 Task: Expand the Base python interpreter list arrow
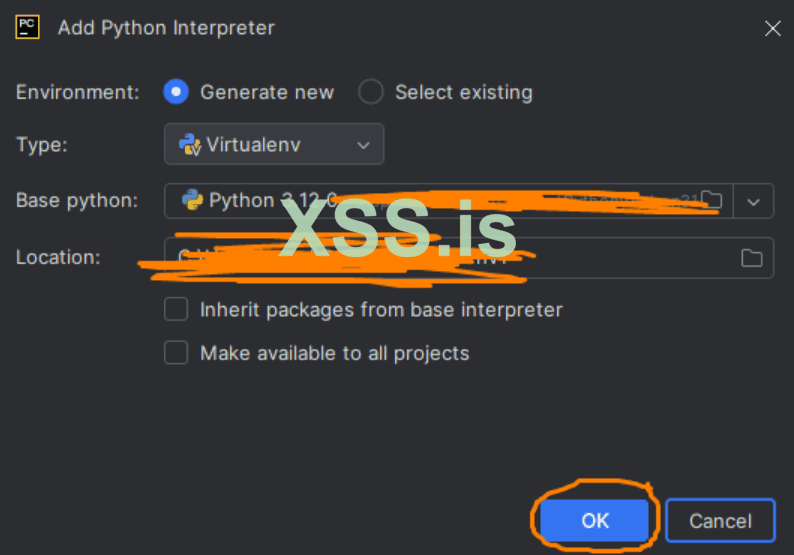click(754, 201)
